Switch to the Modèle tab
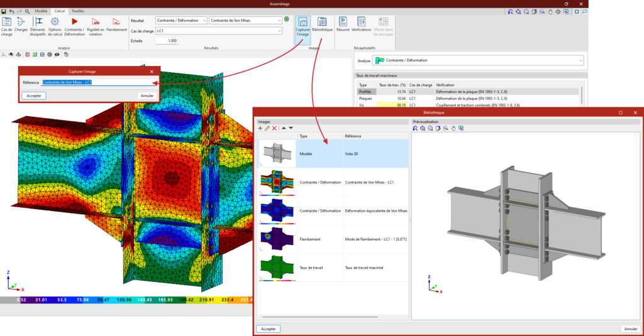Screen dimensions: 644x336 click(x=41, y=11)
